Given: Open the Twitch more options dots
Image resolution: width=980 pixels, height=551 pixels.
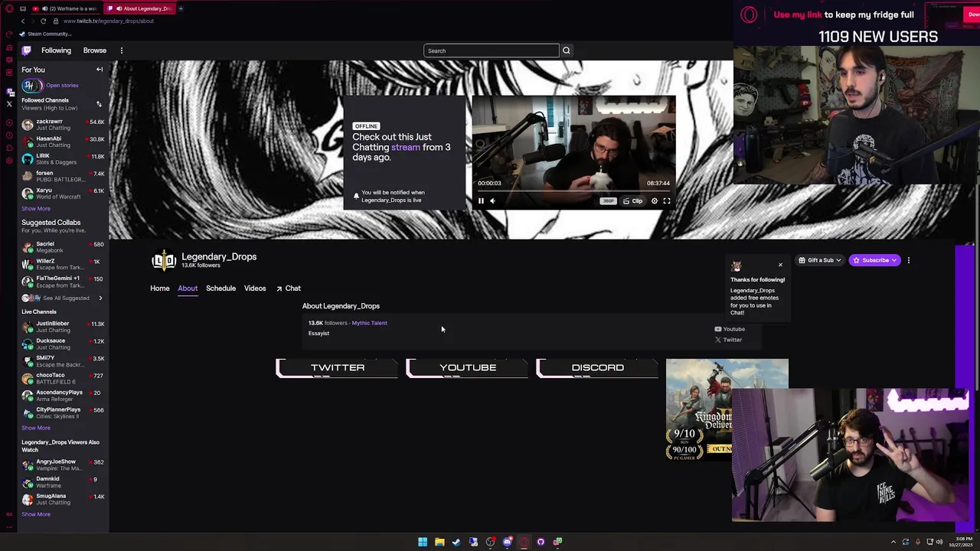Looking at the screenshot, I should (x=121, y=51).
